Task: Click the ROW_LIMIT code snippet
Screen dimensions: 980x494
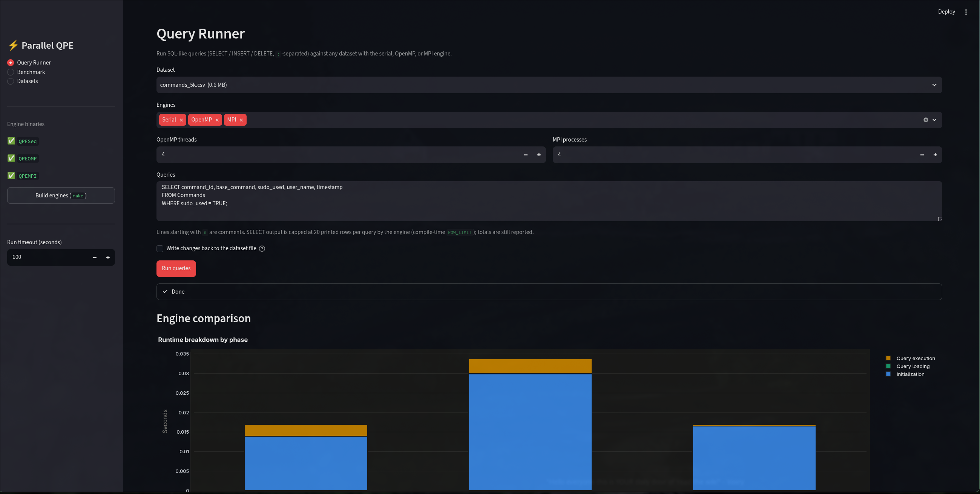Action: 459,232
